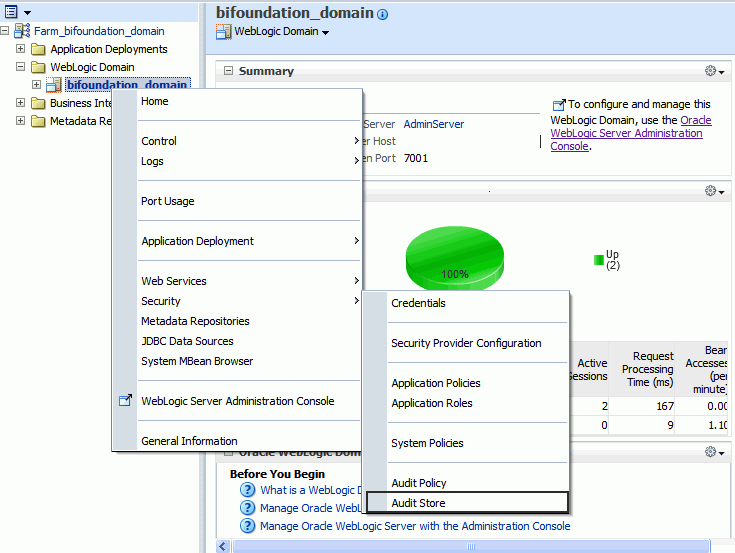
Task: Select Port Usage menu item
Action: tap(168, 201)
